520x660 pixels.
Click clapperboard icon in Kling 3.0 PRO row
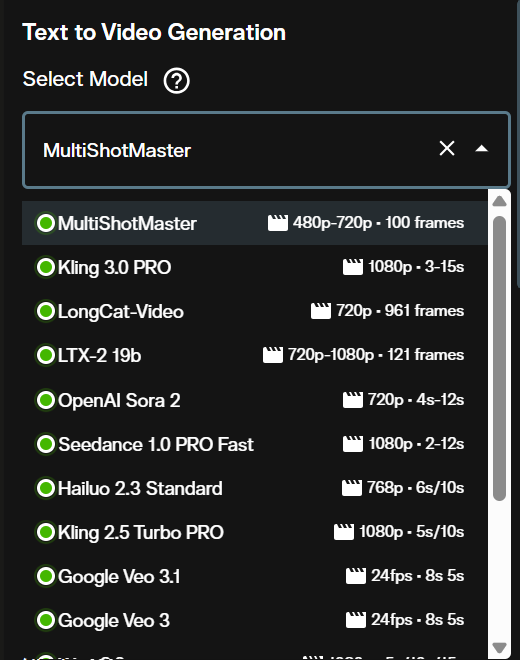(353, 267)
